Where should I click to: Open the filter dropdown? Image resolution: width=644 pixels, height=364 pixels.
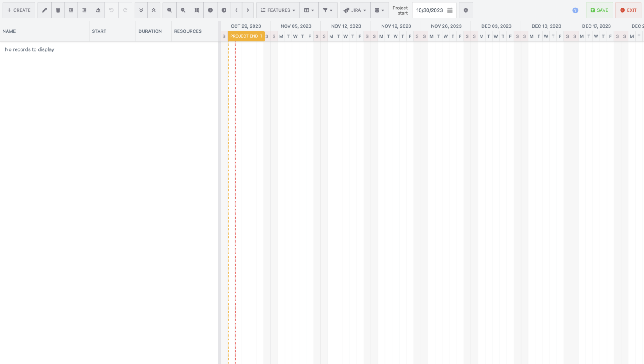click(x=328, y=10)
